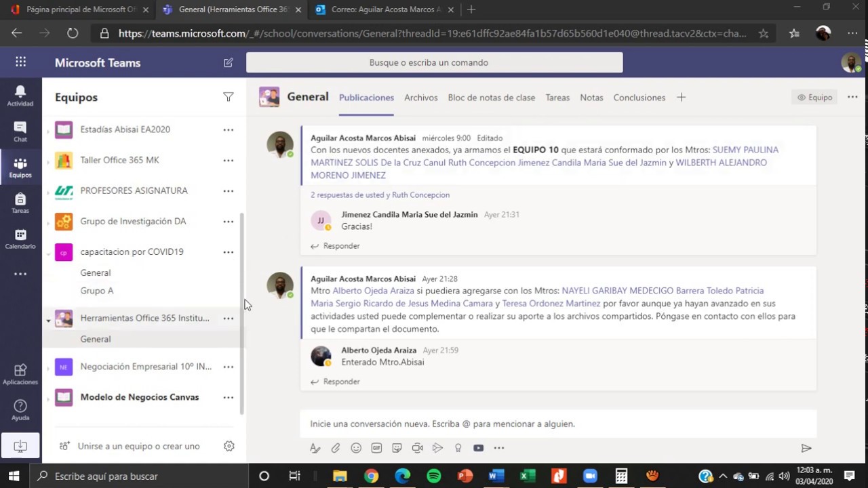Open more options for capacitacion por COVID19
868x488 pixels.
click(229, 252)
